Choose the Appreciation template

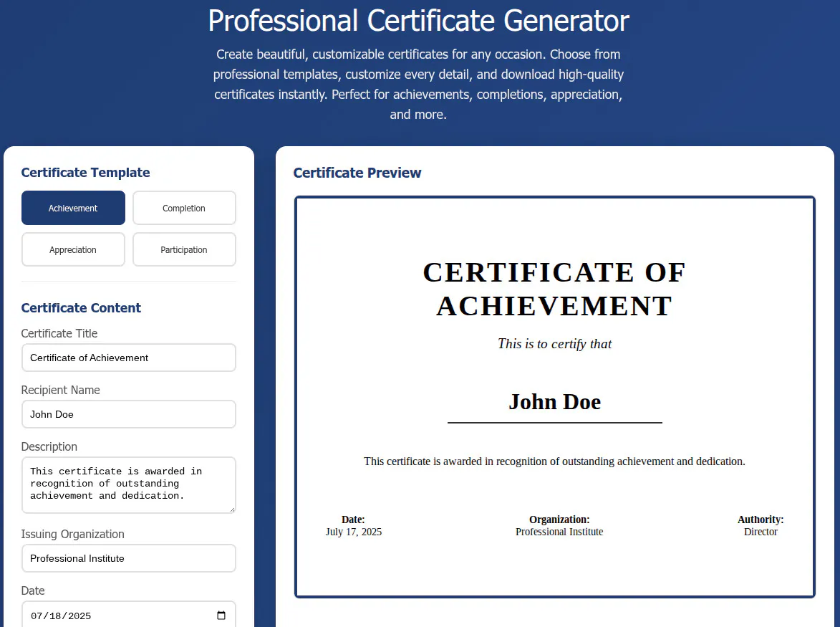(73, 249)
